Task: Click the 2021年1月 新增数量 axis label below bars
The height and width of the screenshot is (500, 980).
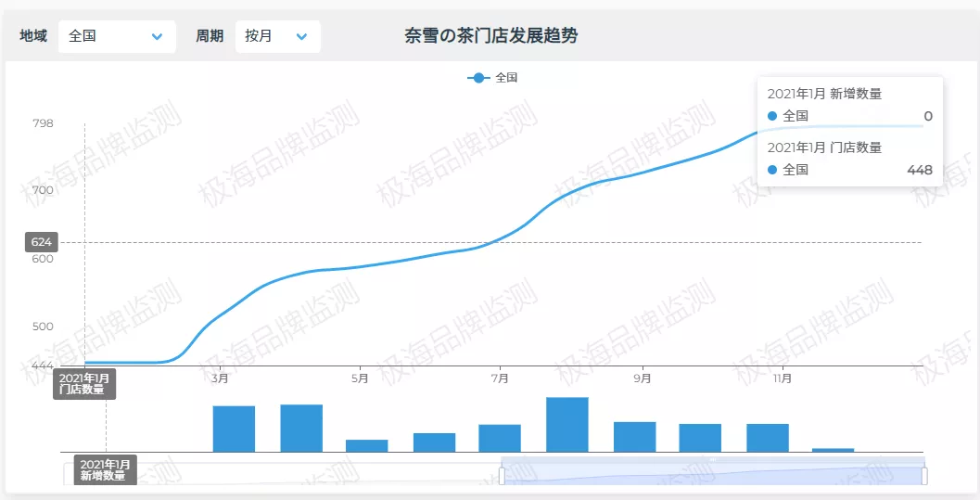Action: click(106, 470)
